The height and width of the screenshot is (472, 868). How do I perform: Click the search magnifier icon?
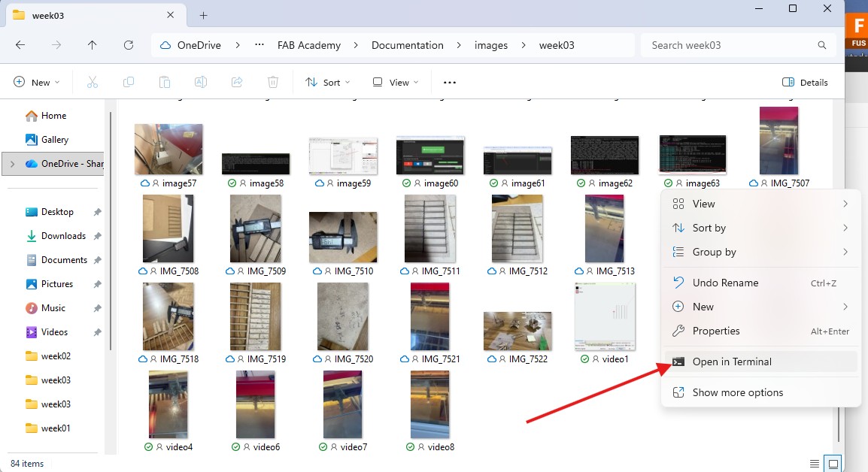coord(822,45)
